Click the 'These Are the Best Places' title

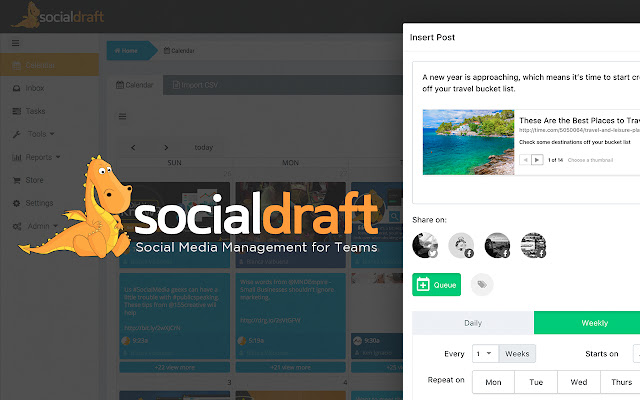pyautogui.click(x=580, y=120)
